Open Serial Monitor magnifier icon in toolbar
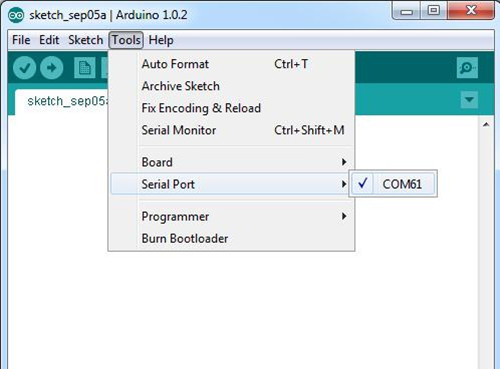The height and width of the screenshot is (370, 501). pyautogui.click(x=467, y=68)
